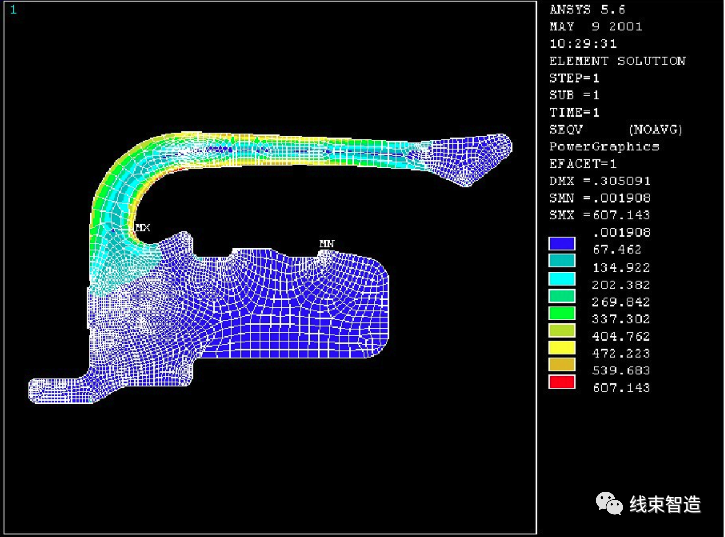Click the 404.762 legend value
The width and height of the screenshot is (725, 537).
(621, 336)
